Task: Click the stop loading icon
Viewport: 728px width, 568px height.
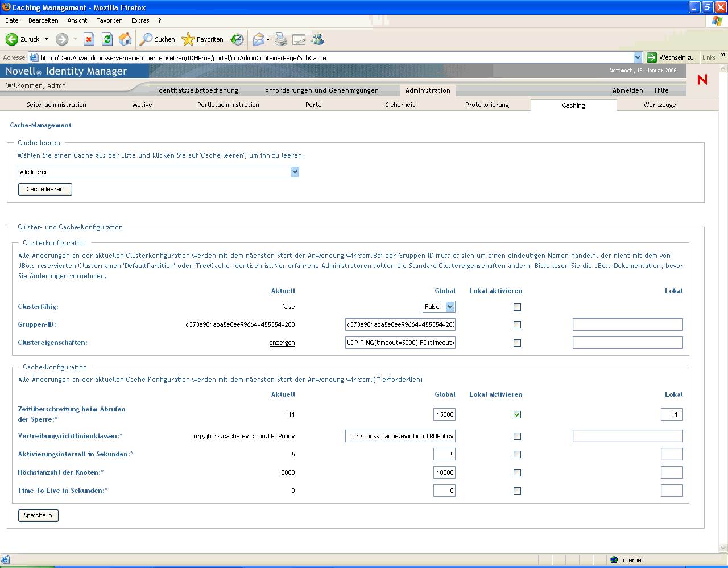Action: (x=89, y=39)
